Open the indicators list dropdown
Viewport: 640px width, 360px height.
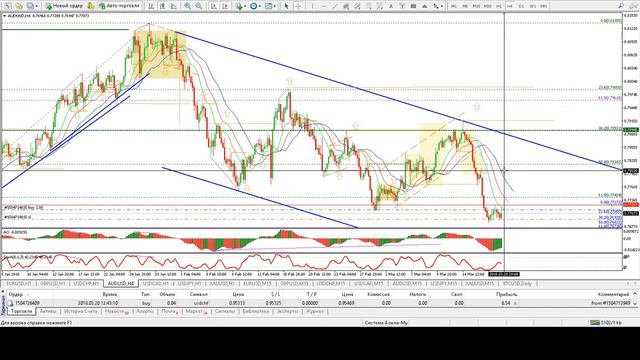click(x=240, y=6)
